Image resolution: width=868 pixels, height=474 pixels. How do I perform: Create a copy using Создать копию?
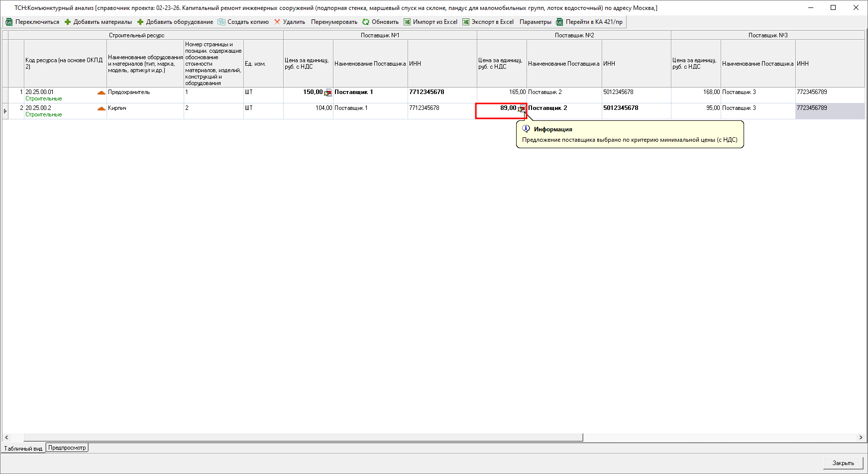243,22
